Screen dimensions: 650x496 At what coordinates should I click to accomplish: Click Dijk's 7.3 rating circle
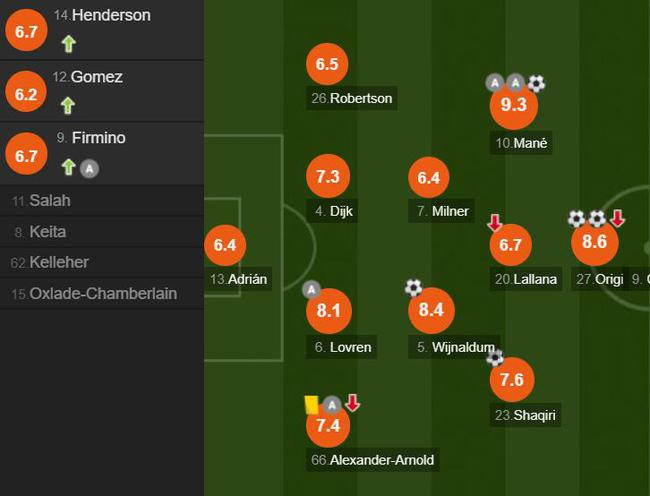[x=328, y=177]
